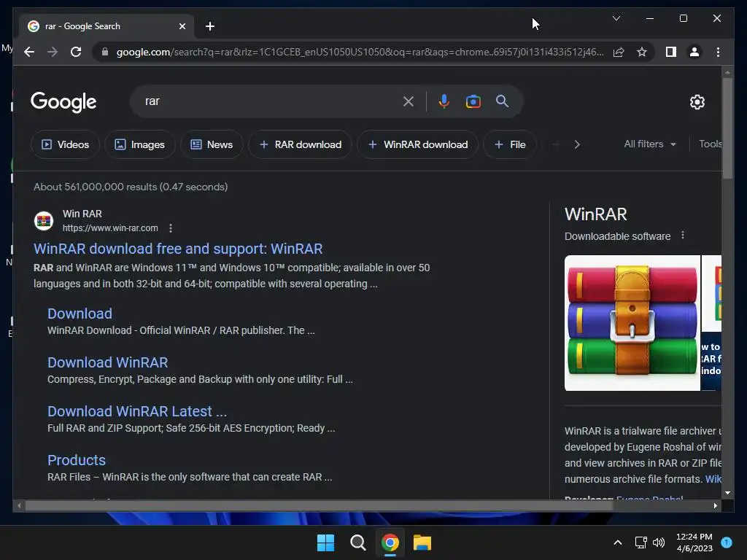Add the File refinement chip
The height and width of the screenshot is (560, 747).
coord(510,144)
